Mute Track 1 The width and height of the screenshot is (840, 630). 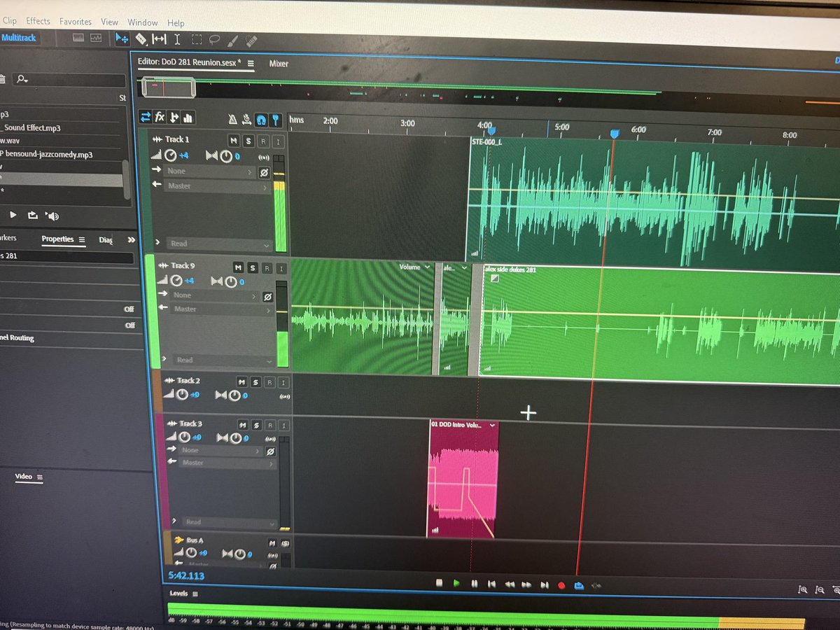pos(234,141)
